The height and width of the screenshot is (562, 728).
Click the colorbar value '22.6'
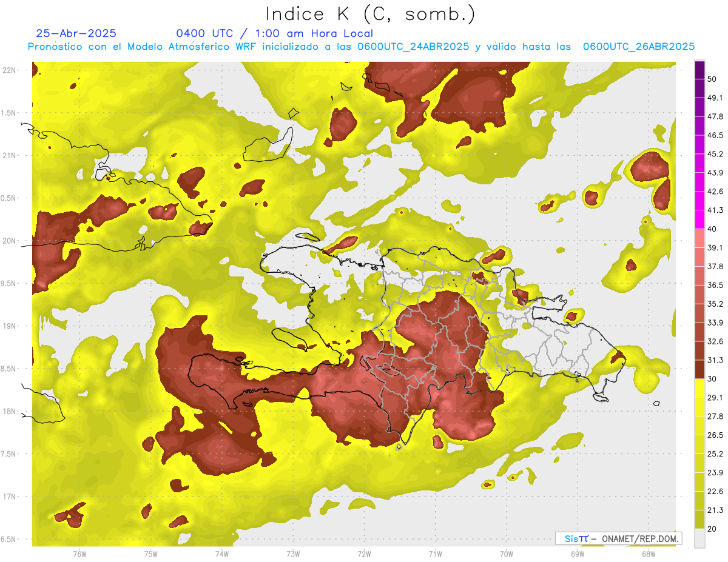[x=715, y=491]
